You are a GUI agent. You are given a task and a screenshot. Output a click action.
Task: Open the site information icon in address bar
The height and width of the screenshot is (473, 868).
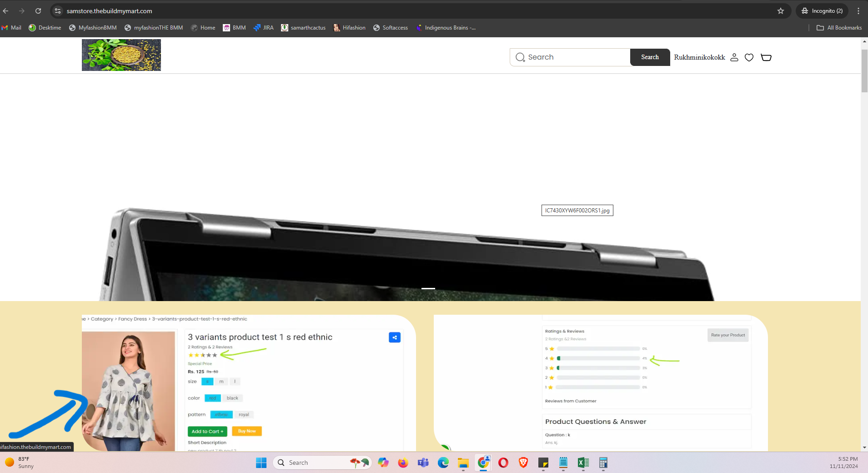click(58, 11)
